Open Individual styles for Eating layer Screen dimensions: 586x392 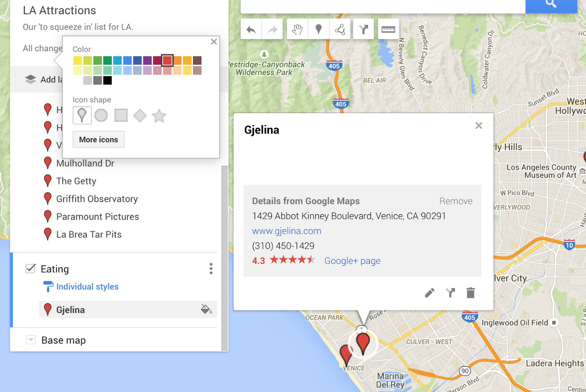pyautogui.click(x=87, y=287)
